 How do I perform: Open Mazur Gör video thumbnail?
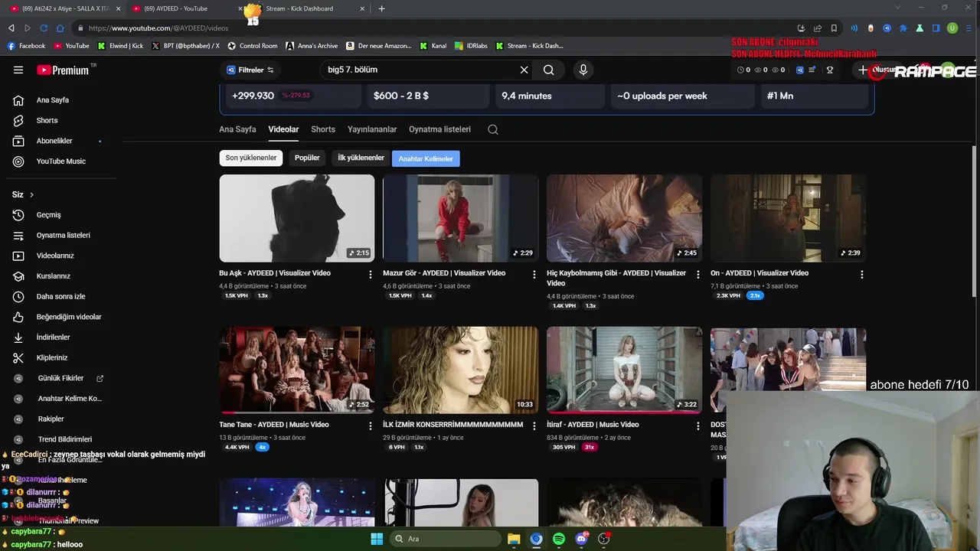(x=461, y=218)
